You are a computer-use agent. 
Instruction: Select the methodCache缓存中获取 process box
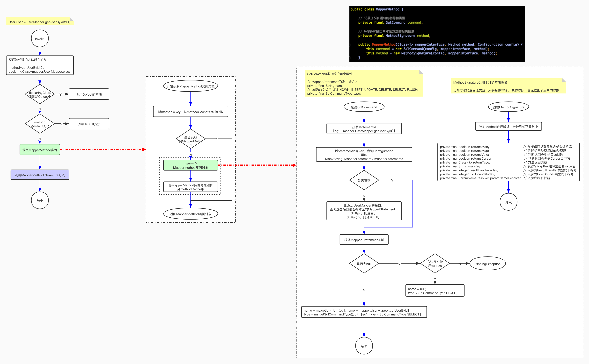(x=191, y=112)
